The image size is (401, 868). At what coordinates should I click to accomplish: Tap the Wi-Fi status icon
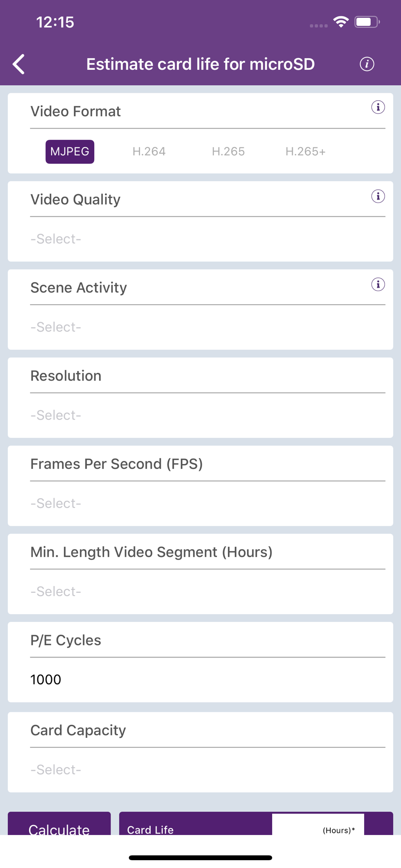[341, 22]
